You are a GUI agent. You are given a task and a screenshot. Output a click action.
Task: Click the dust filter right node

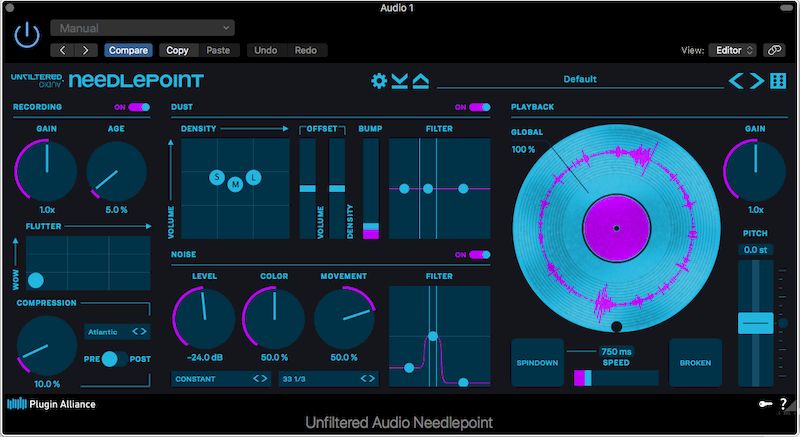[x=463, y=189]
